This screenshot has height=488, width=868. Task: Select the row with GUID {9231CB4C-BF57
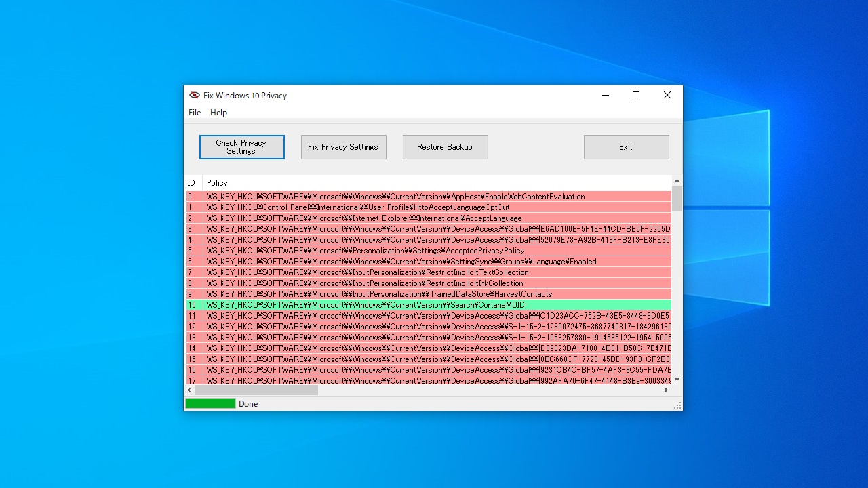(429, 370)
